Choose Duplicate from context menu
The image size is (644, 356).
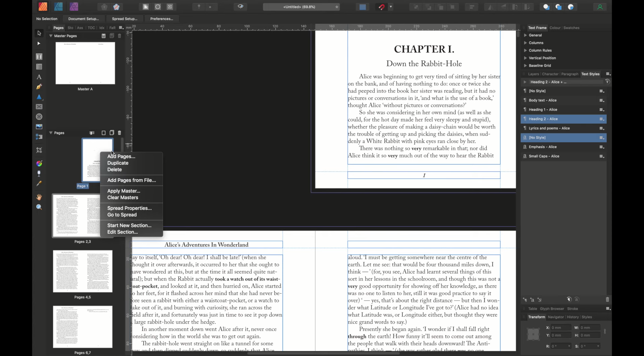click(118, 163)
